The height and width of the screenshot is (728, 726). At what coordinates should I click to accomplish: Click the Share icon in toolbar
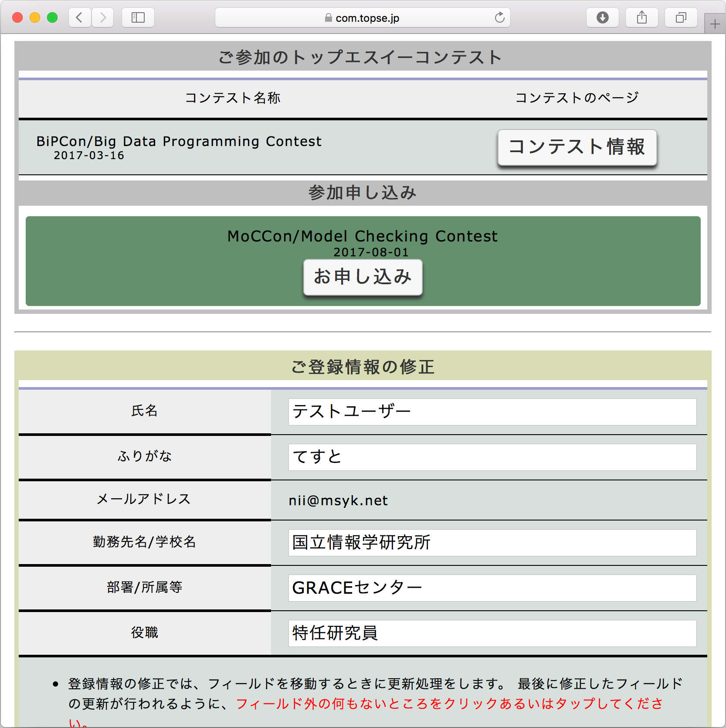click(x=641, y=17)
